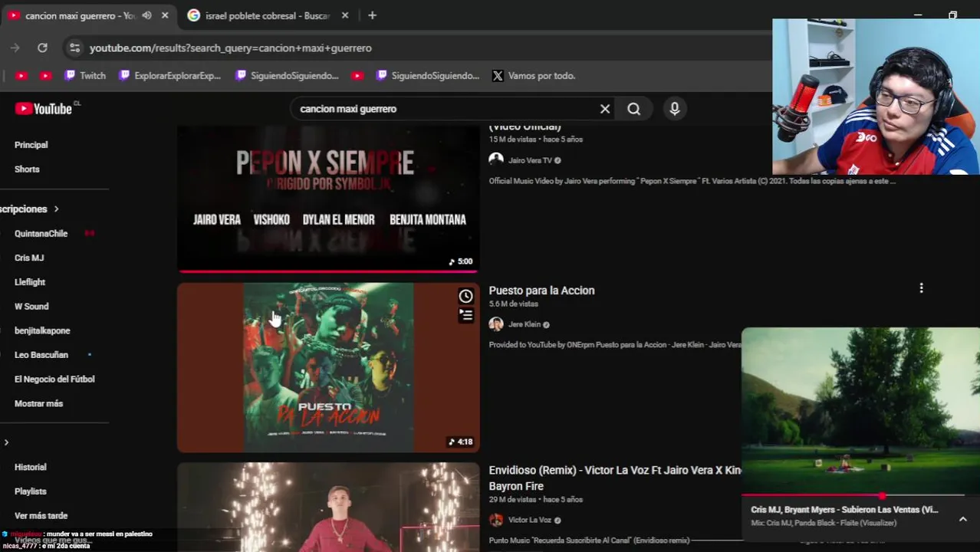Open the Envidioso (Remix) video title
The height and width of the screenshot is (552, 980).
615,478
